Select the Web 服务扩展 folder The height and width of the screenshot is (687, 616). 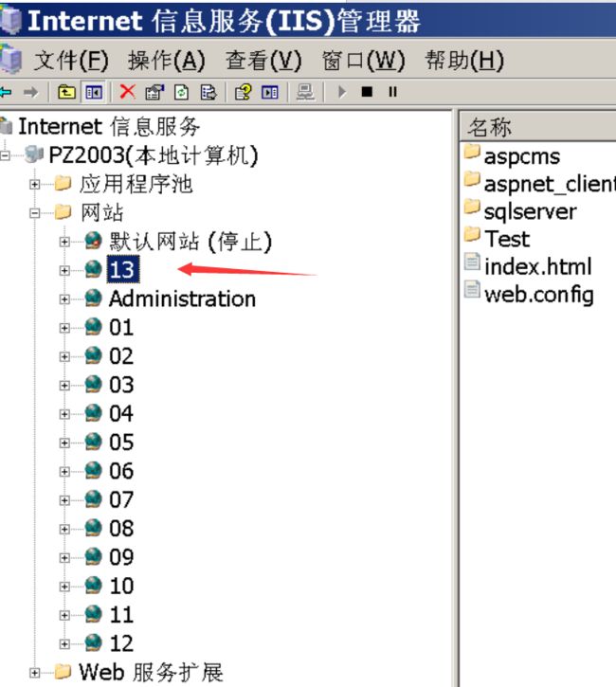[151, 672]
